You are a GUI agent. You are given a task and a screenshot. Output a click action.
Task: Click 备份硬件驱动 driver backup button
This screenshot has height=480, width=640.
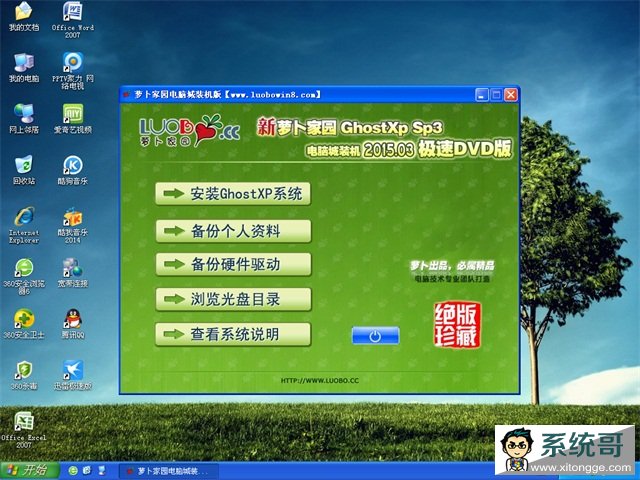233,264
